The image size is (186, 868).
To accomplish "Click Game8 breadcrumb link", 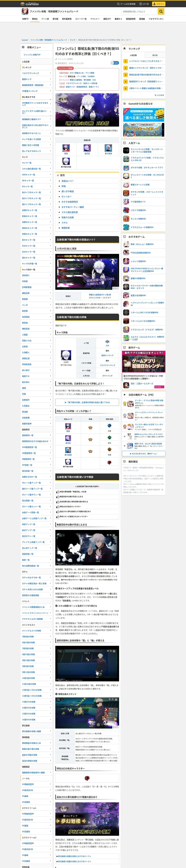I will click(25, 40).
